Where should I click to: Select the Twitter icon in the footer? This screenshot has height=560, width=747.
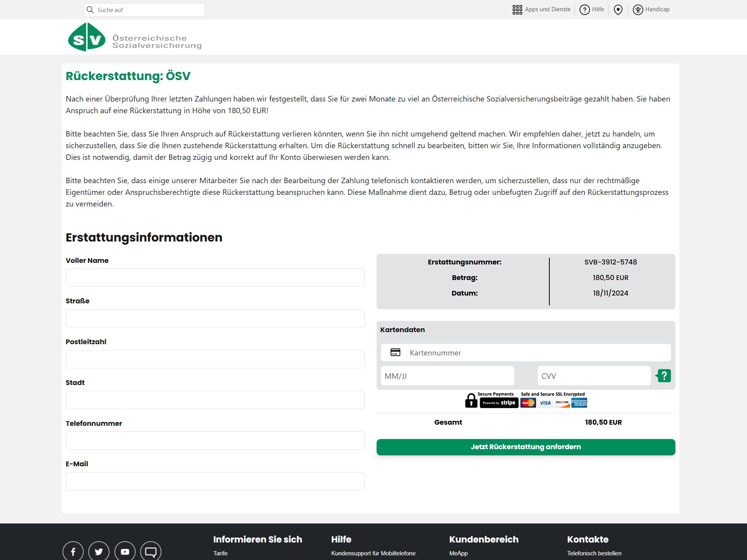[x=98, y=551]
